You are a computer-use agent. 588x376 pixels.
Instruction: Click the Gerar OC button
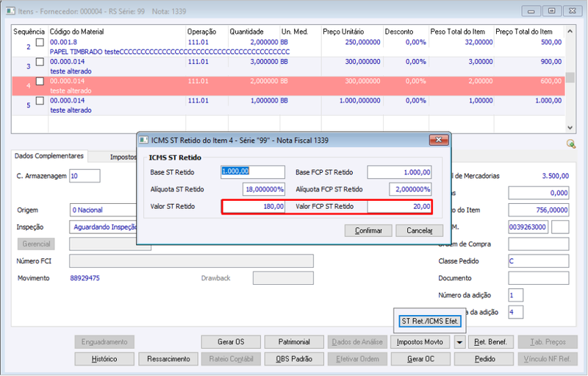coord(420,359)
